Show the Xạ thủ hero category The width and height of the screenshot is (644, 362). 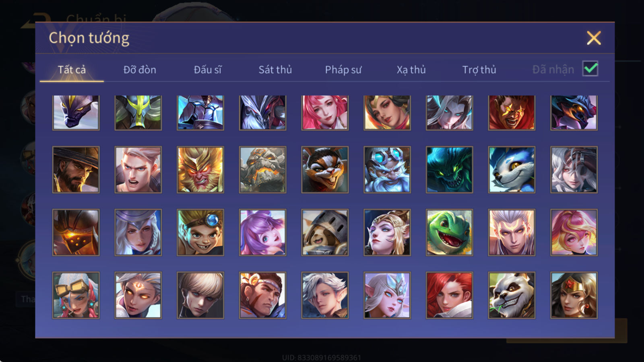[411, 70]
